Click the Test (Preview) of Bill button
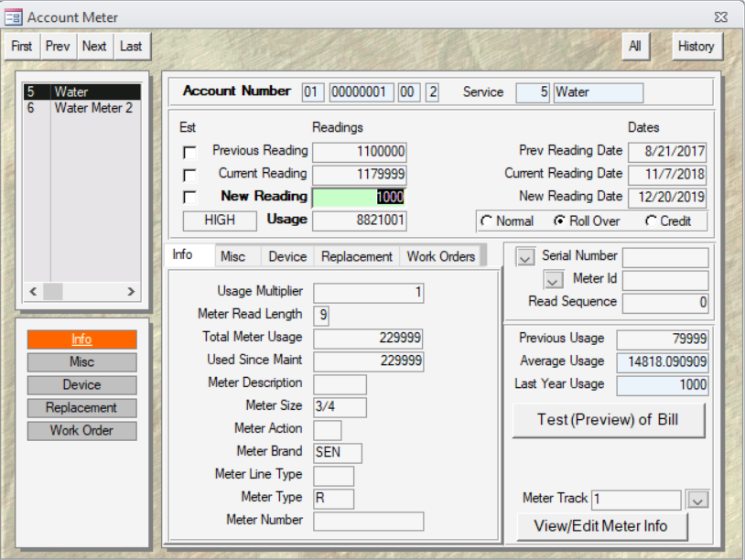Viewport: 745px width, 560px height. [x=609, y=419]
